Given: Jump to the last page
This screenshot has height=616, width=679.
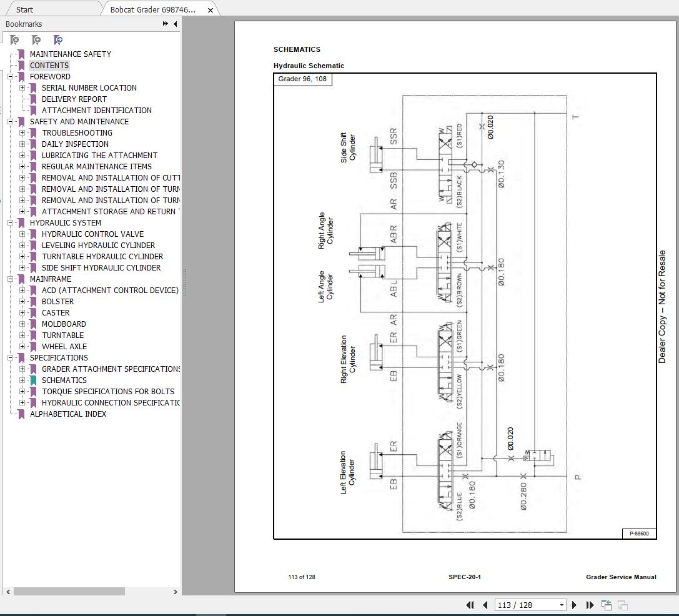Looking at the screenshot, I should (x=590, y=605).
